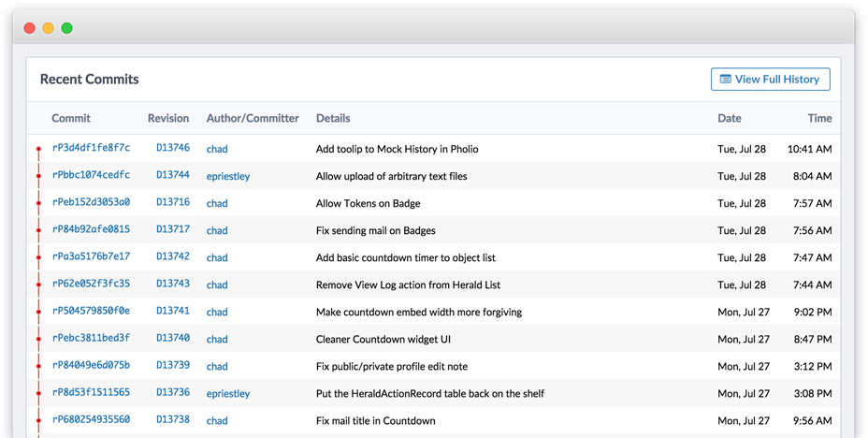This screenshot has width=868, height=438.
Task: Open epriestley on the HeraldActionRecord commit
Action: click(228, 394)
